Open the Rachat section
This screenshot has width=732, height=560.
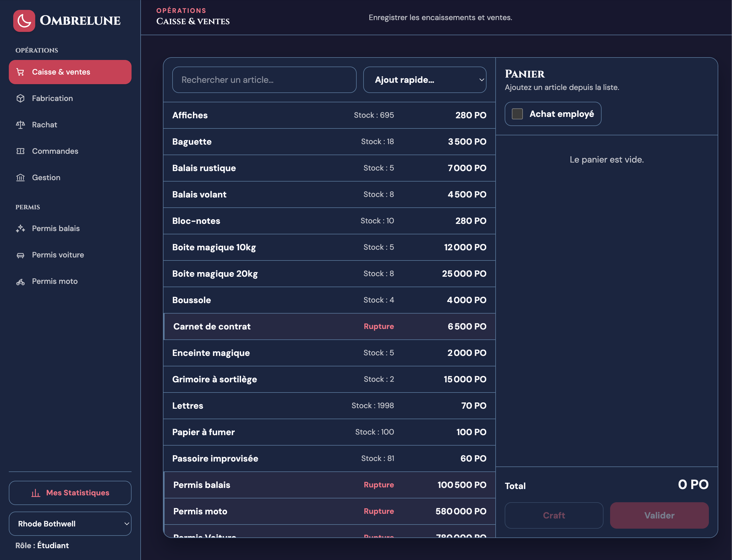click(70, 125)
